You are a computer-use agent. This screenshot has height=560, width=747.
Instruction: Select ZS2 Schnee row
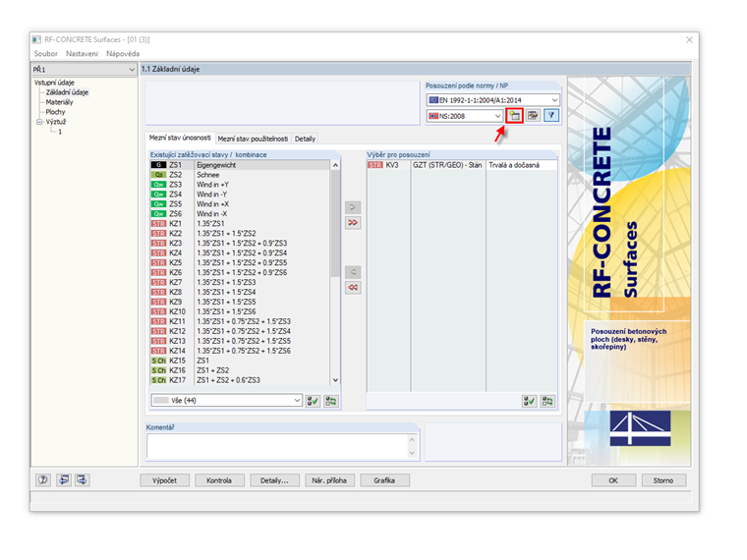coord(240,175)
